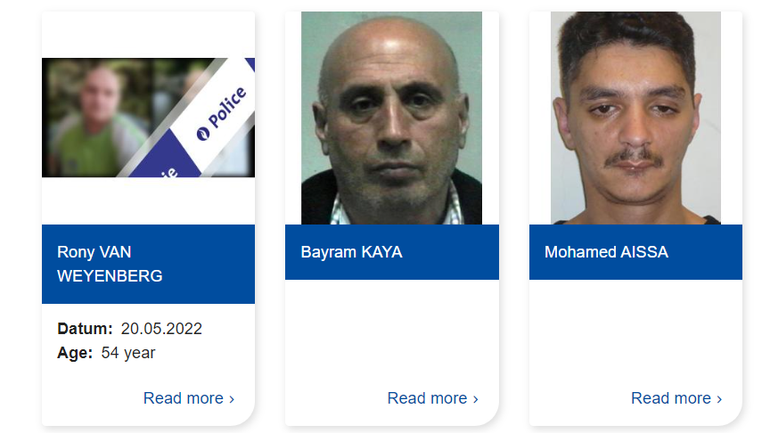Select the Bayram KAYA name banner

click(x=392, y=252)
